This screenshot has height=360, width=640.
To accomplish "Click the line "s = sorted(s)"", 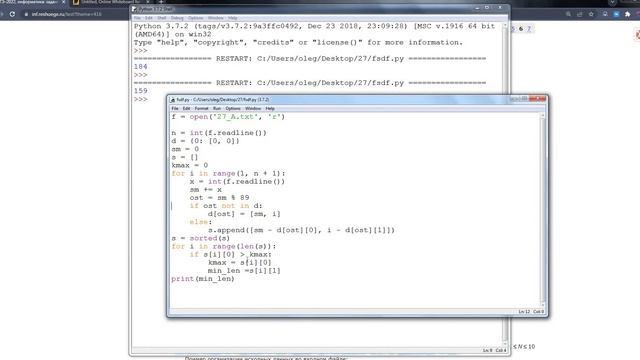I will tap(200, 238).
